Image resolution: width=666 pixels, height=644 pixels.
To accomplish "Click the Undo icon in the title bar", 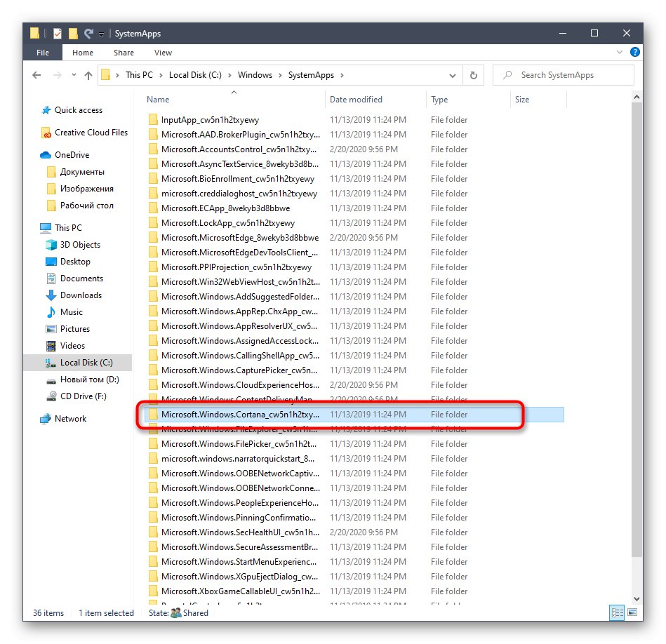I will [88, 33].
